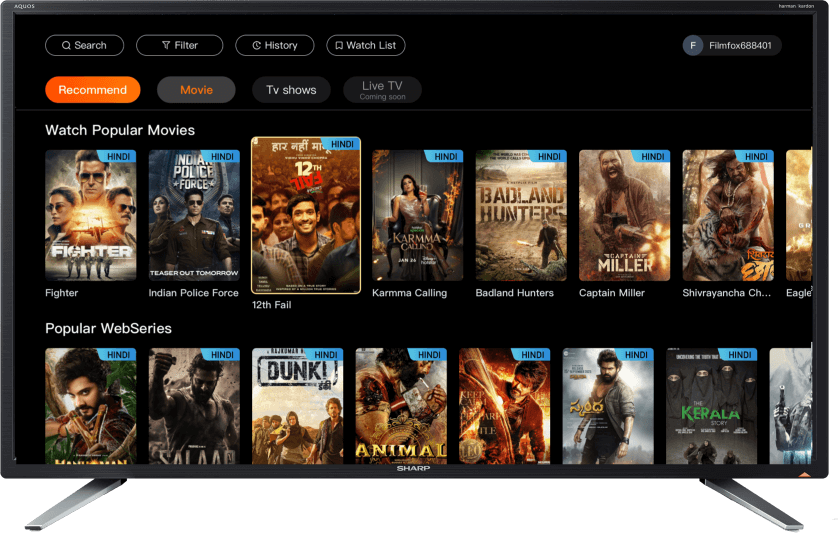The image size is (838, 534).
Task: Open the Hanuman web series poster
Action: tap(91, 406)
